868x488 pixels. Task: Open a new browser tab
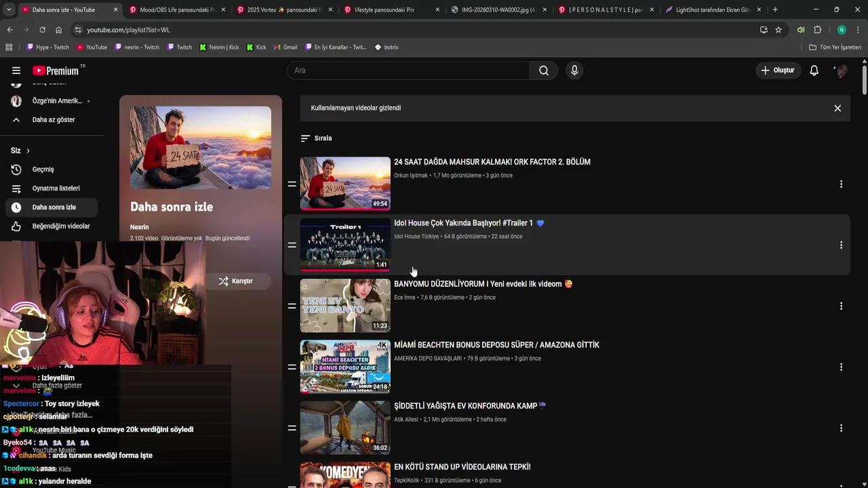(775, 9)
